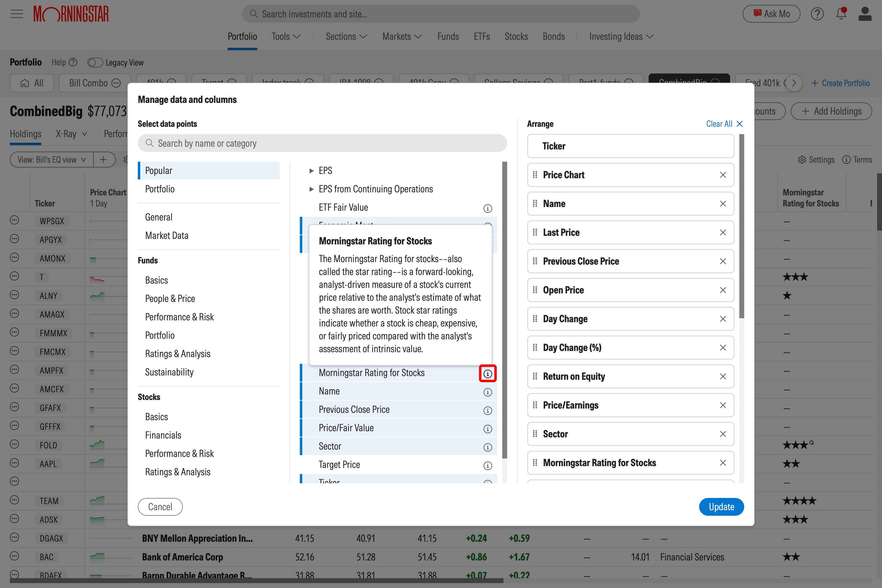Click Arrange panel scrollbar

[x=741, y=226]
